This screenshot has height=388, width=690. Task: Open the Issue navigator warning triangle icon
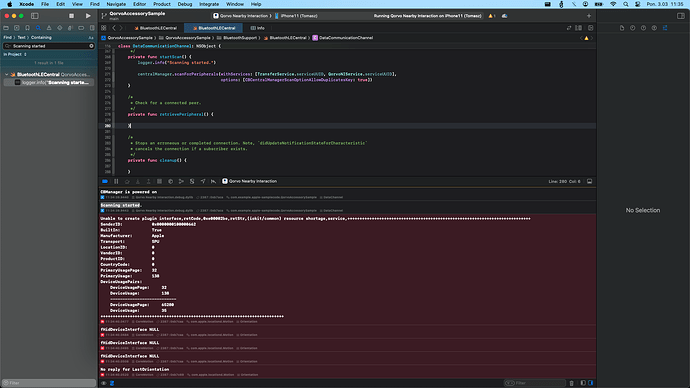[49, 28]
